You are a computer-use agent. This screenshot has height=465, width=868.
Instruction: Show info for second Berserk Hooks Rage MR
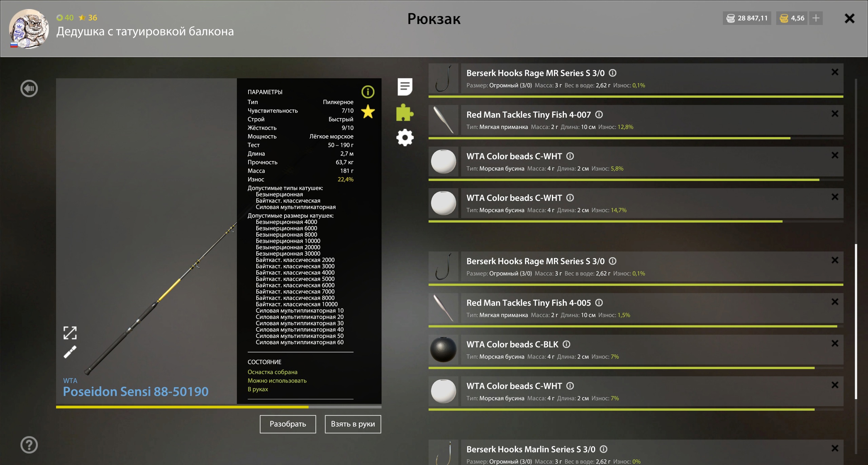(x=613, y=261)
